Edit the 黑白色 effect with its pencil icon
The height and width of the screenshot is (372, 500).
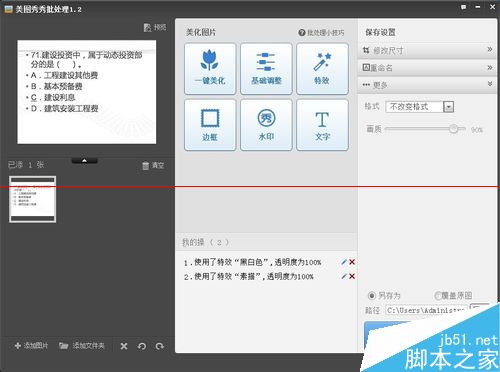coord(344,262)
